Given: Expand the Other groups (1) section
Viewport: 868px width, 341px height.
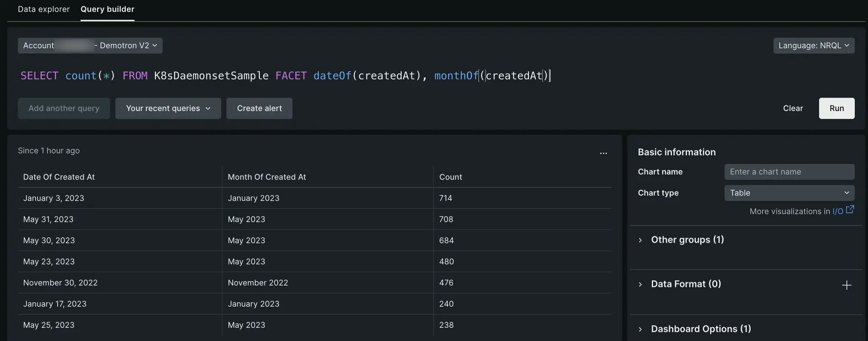Looking at the screenshot, I should (687, 240).
